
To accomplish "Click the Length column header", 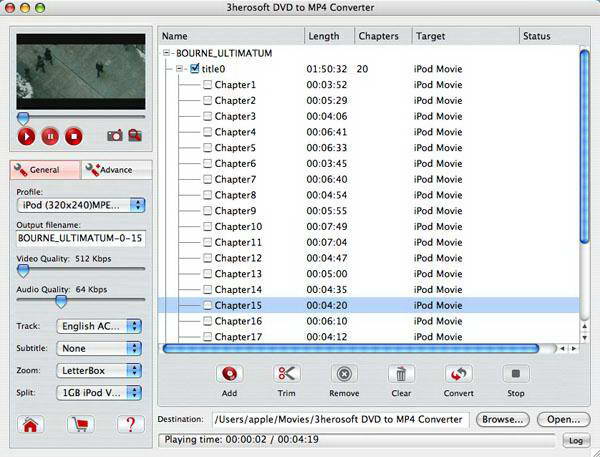I will pos(329,36).
